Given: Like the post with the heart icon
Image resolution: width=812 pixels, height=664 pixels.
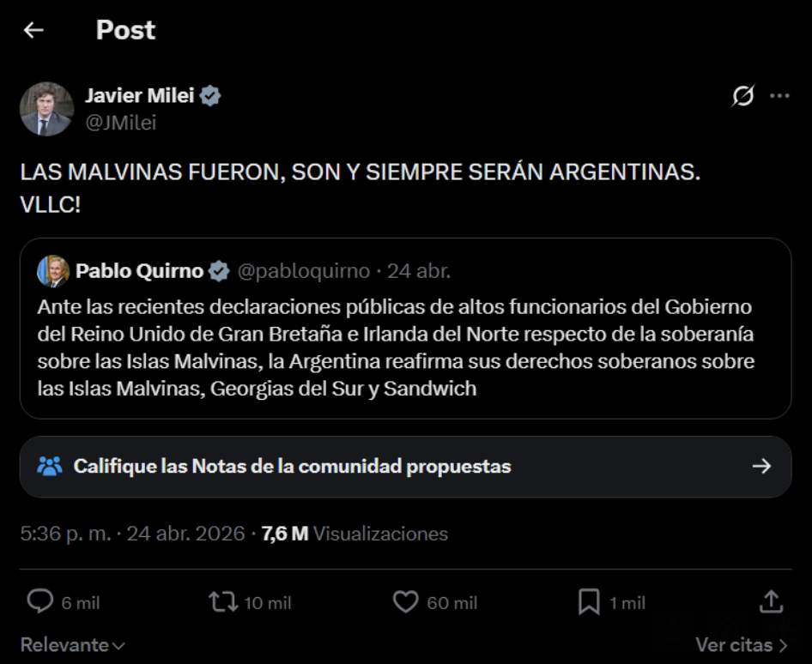Looking at the screenshot, I should pyautogui.click(x=405, y=601).
